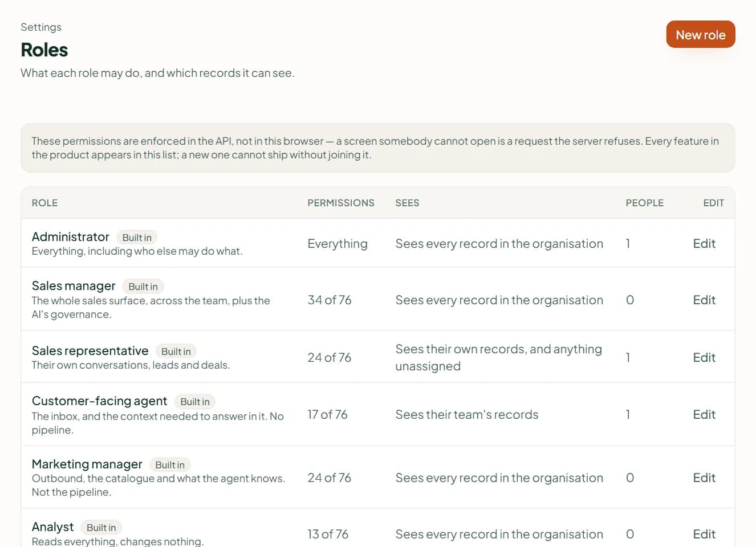The height and width of the screenshot is (547, 756).
Task: Click the PERMISSIONS column header
Action: (341, 203)
